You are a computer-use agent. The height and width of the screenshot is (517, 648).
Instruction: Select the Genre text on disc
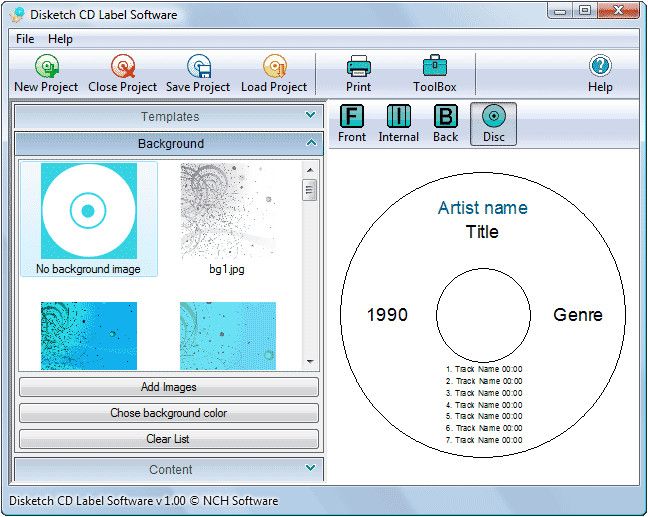(578, 315)
